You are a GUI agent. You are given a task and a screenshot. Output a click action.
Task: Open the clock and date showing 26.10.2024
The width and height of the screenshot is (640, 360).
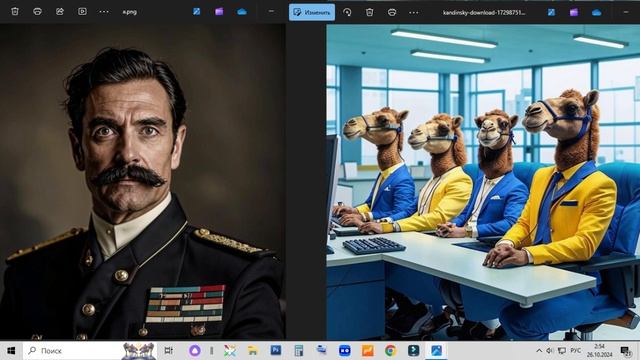[600, 351]
